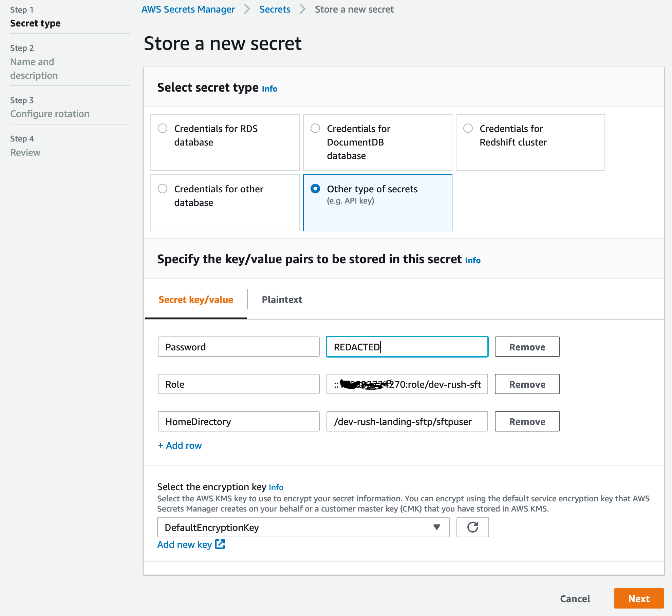Click the external link icon beside Add new key
This screenshot has width=672, height=616.
point(220,544)
